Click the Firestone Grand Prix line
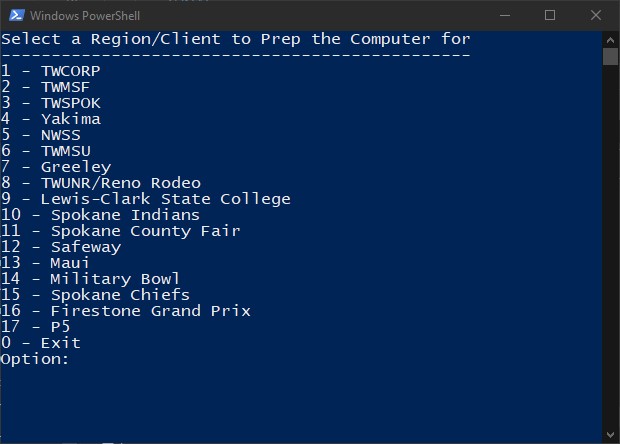Viewport: 620px width, 444px height. click(x=125, y=311)
